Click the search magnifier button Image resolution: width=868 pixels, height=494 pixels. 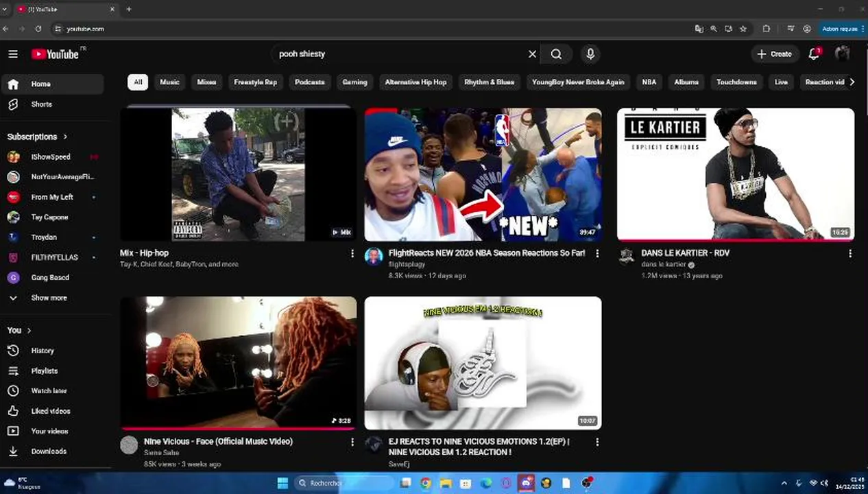click(556, 54)
